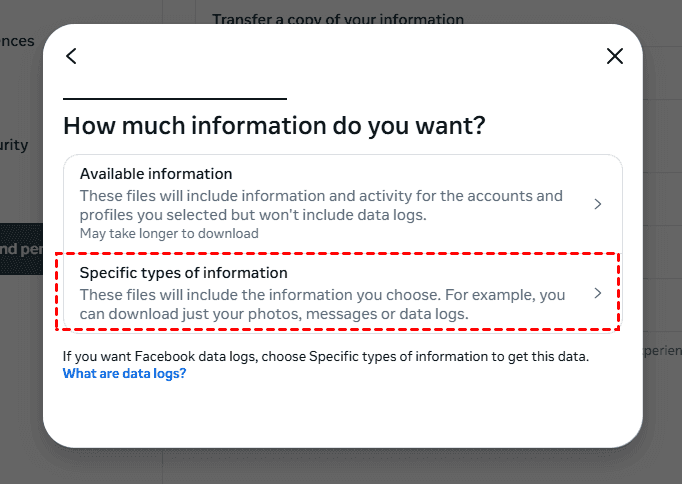The width and height of the screenshot is (682, 484).
Task: Click the chevron beside Specific types of information
Action: pyautogui.click(x=598, y=293)
